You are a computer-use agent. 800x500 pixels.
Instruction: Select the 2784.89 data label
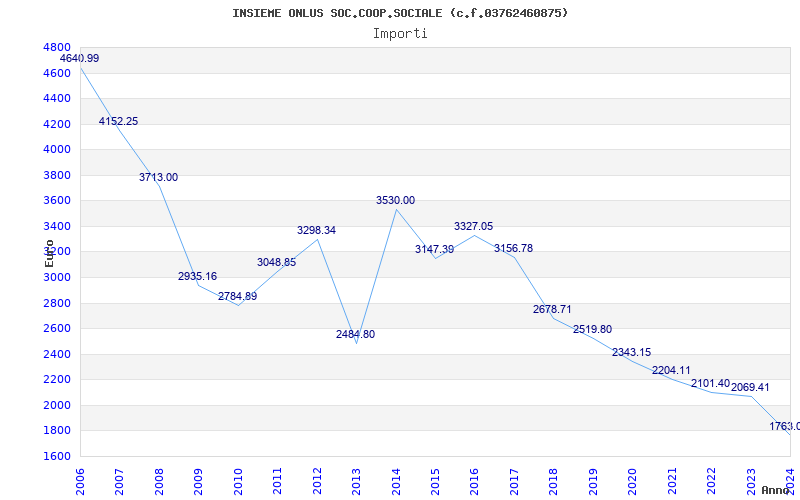coord(238,296)
